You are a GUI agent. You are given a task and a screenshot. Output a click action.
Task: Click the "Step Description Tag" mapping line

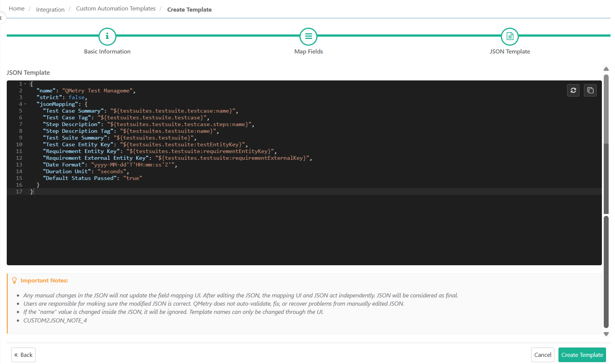point(131,131)
